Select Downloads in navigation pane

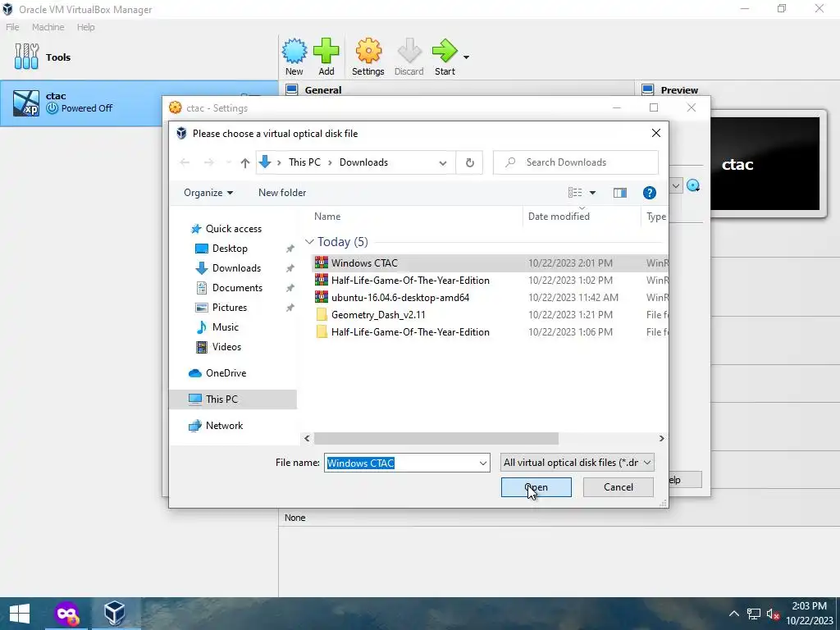point(236,268)
